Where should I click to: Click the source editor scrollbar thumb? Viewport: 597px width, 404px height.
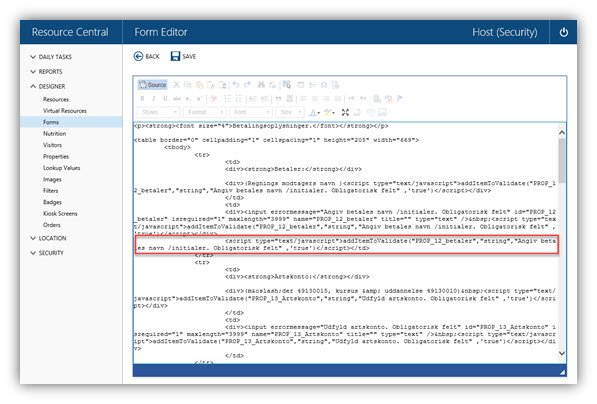[x=562, y=160]
